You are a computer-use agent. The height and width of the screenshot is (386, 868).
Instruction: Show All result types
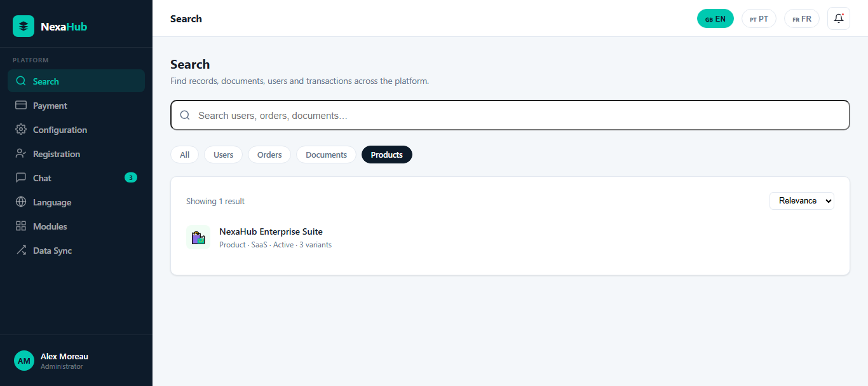[184, 155]
